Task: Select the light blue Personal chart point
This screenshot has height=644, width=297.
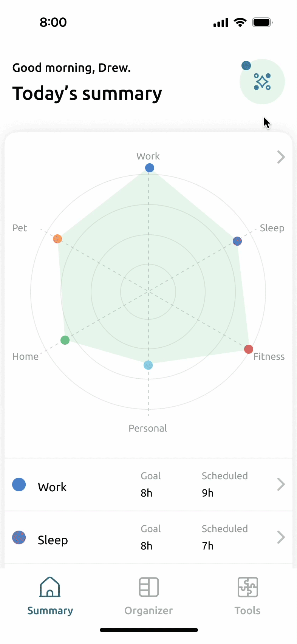Action: [148, 365]
